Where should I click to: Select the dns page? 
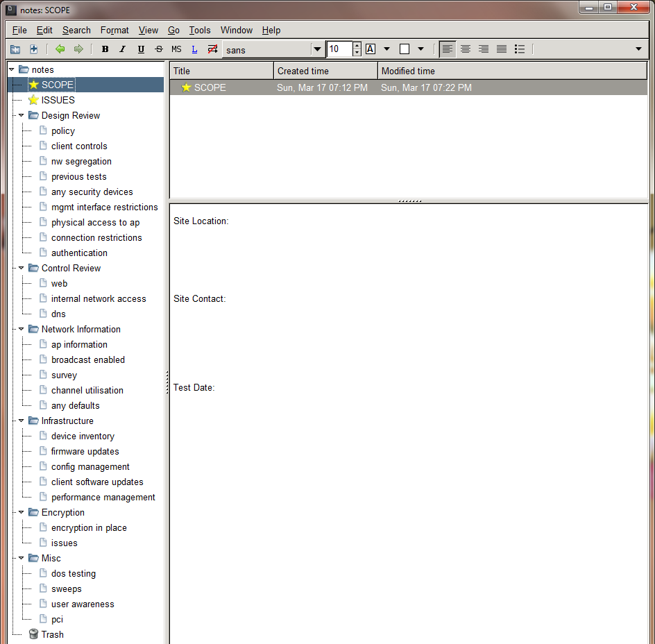pos(58,314)
